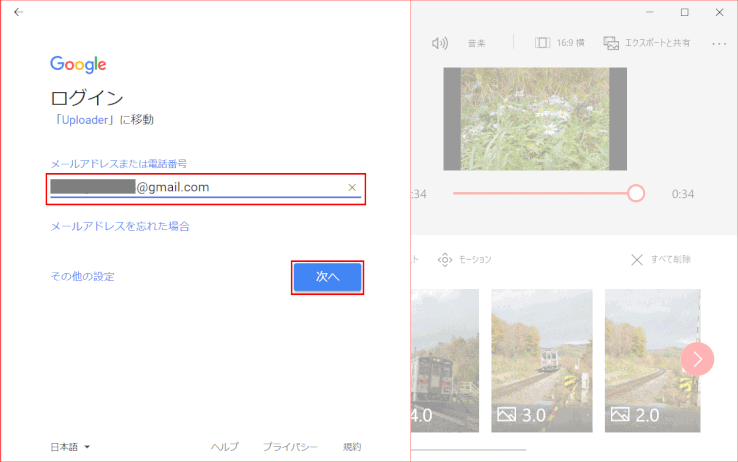738x462 pixels.
Task: Select the storyboard photo labeled 3.0
Action: [542, 361]
